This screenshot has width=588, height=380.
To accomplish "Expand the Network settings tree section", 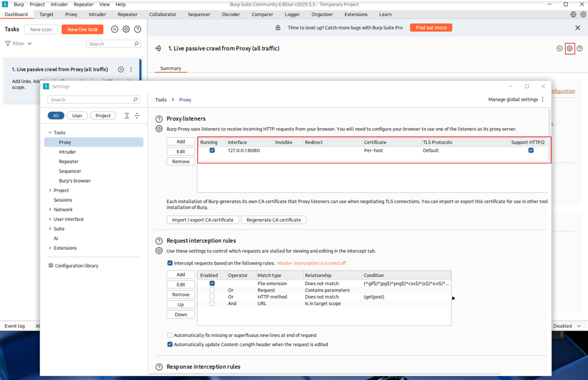I will coord(50,210).
